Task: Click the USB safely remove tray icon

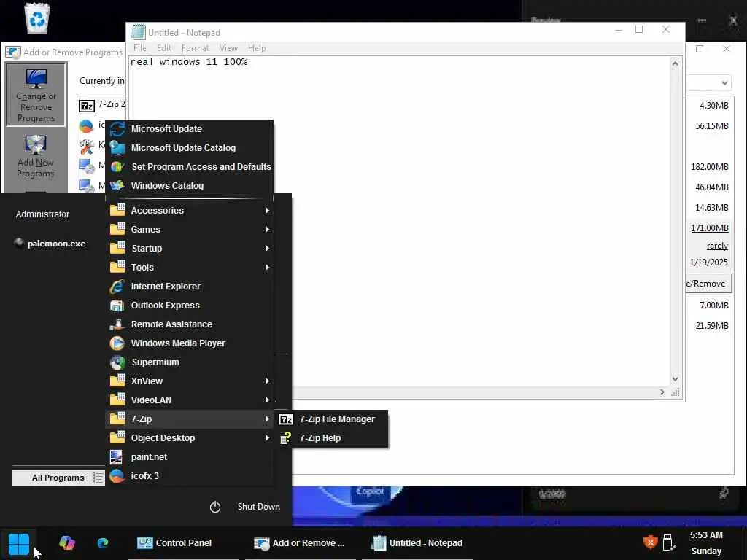Action: (x=668, y=542)
